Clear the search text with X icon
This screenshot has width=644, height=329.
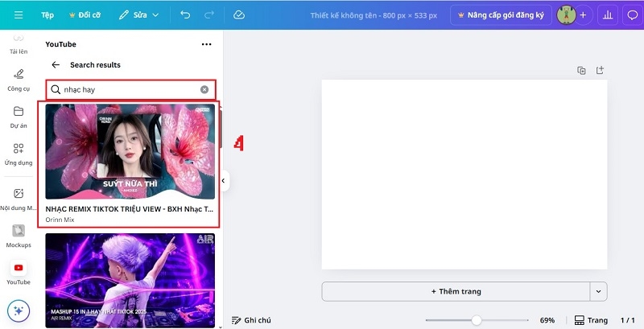point(204,90)
